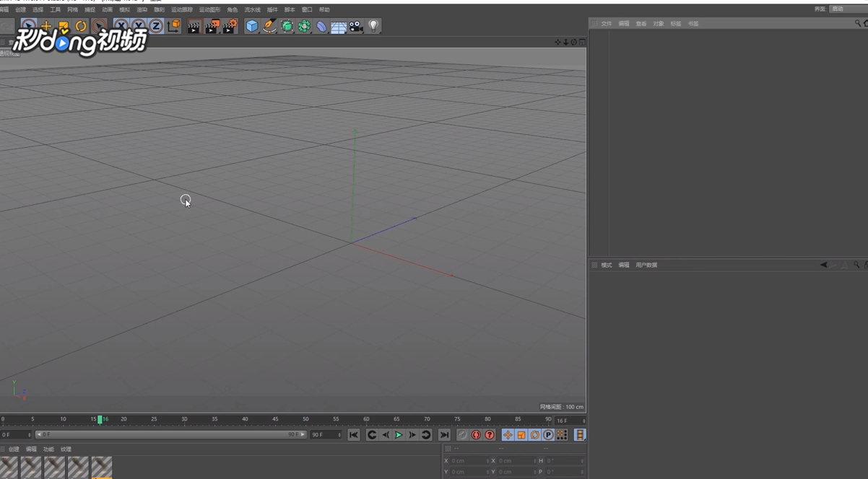Open the 界面 layout dropdown

tap(847, 9)
